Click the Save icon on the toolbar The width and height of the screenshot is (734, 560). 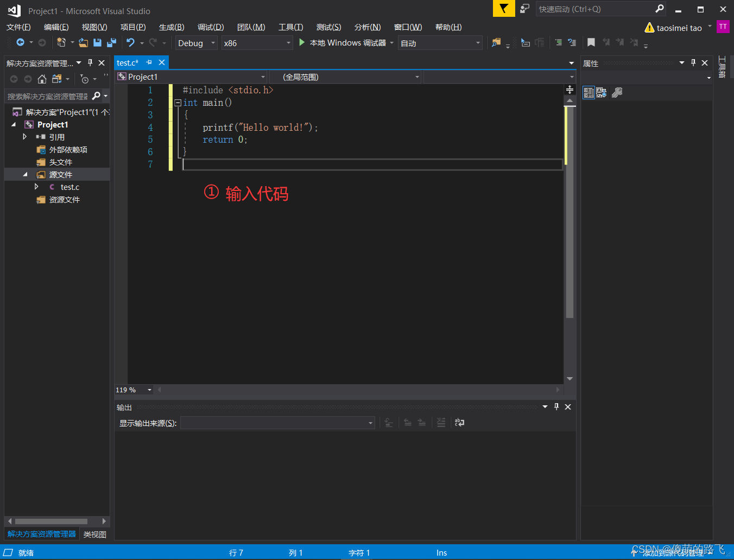point(98,43)
